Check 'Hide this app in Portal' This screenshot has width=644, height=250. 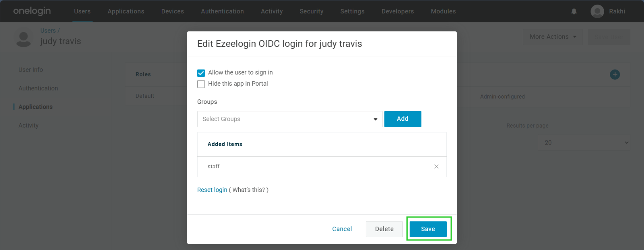[201, 84]
